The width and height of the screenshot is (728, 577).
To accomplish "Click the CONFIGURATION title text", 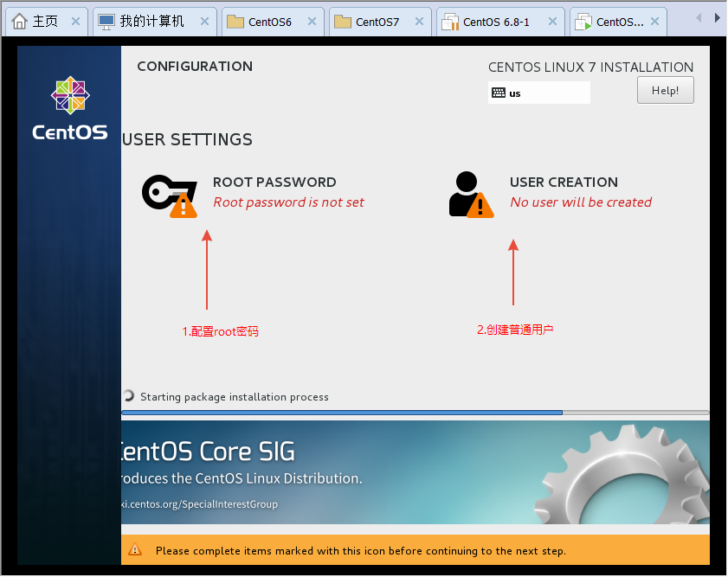I will (195, 67).
